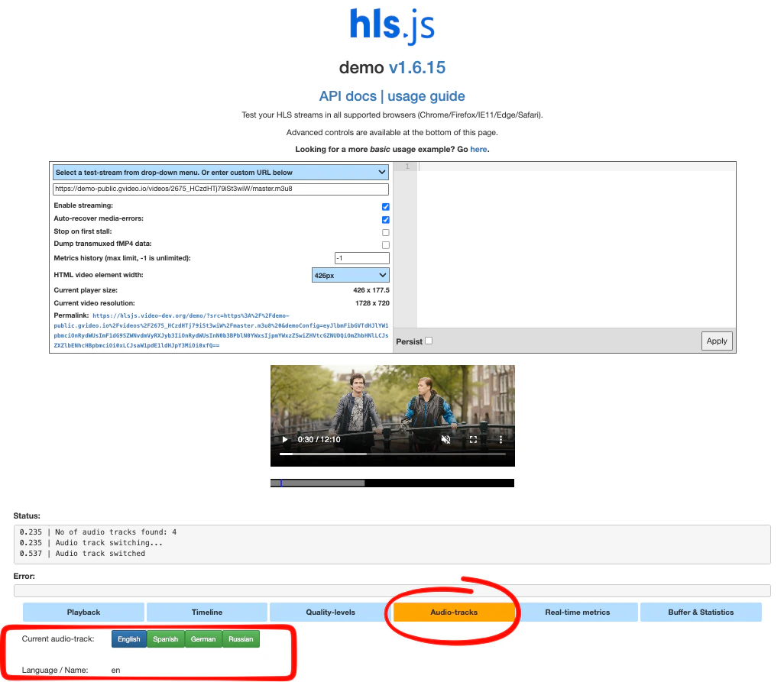Enable Stop on first stall
The height and width of the screenshot is (682, 784).
pos(385,232)
